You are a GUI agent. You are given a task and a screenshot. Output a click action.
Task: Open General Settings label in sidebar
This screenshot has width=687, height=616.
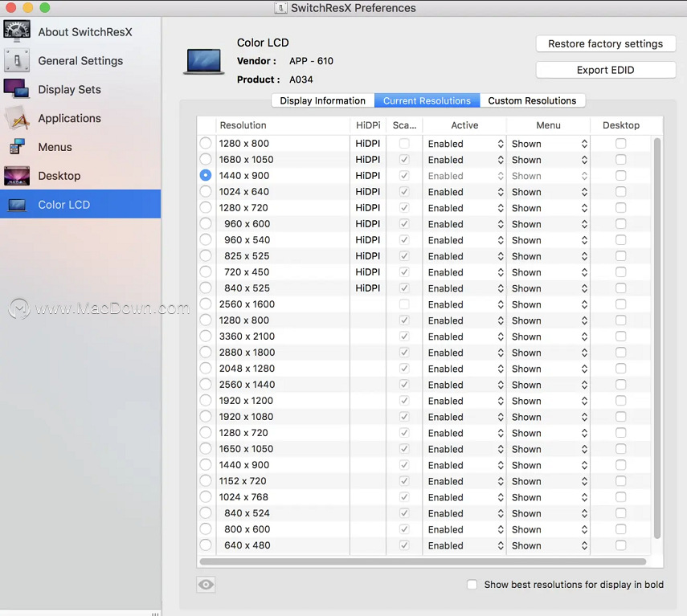tap(80, 61)
